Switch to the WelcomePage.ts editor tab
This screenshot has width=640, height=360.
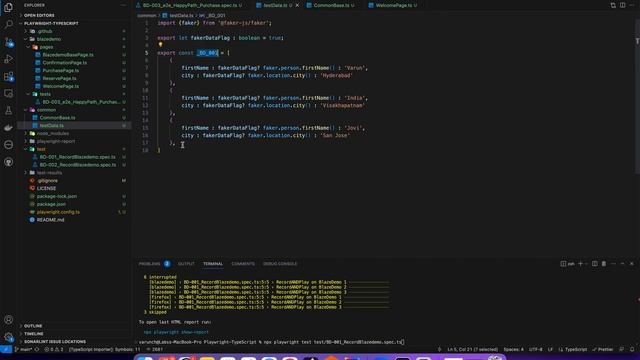tap(393, 5)
